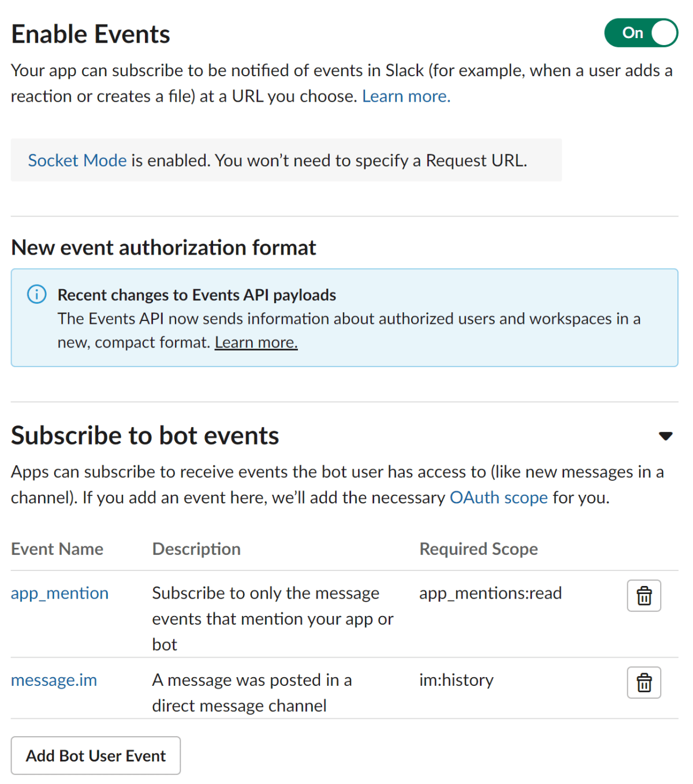Collapse the Subscribe to bot events section
This screenshot has height=784, width=693.
(666, 436)
